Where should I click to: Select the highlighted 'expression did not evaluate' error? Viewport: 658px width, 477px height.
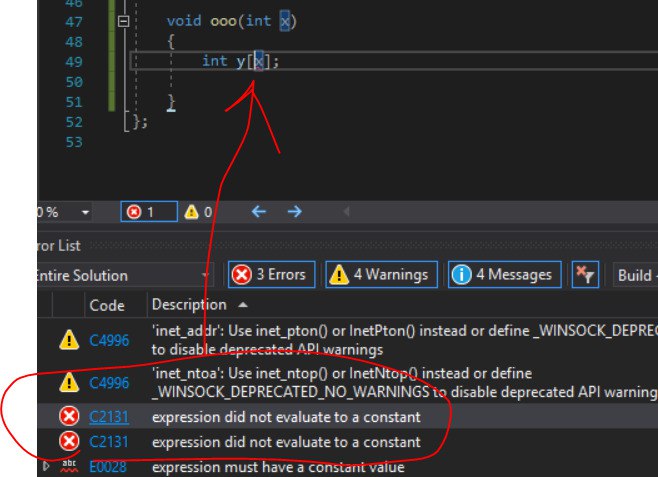click(347, 417)
